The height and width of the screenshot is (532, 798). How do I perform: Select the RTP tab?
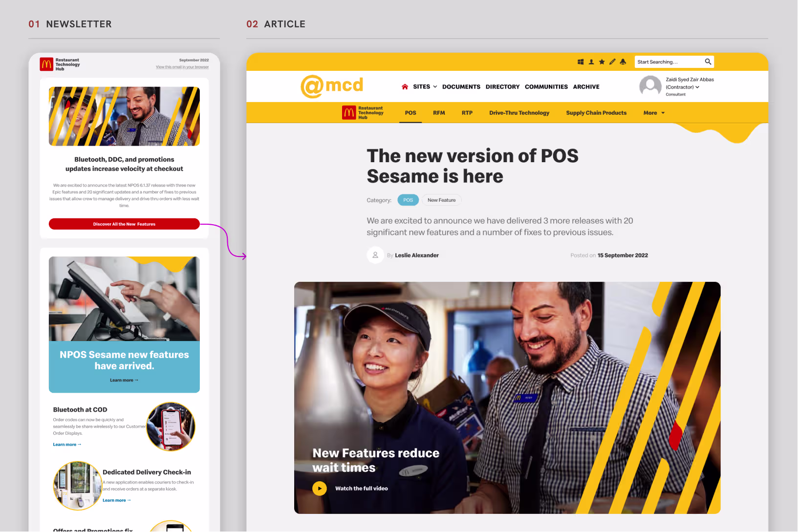pyautogui.click(x=467, y=113)
